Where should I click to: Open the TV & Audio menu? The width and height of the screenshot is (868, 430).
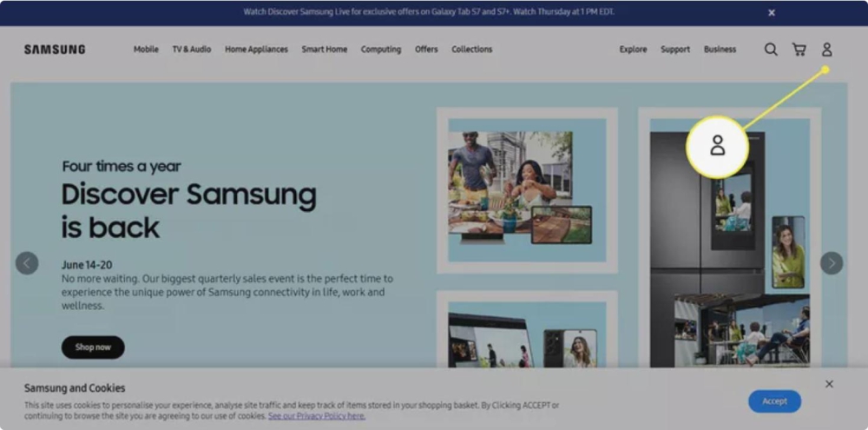191,50
